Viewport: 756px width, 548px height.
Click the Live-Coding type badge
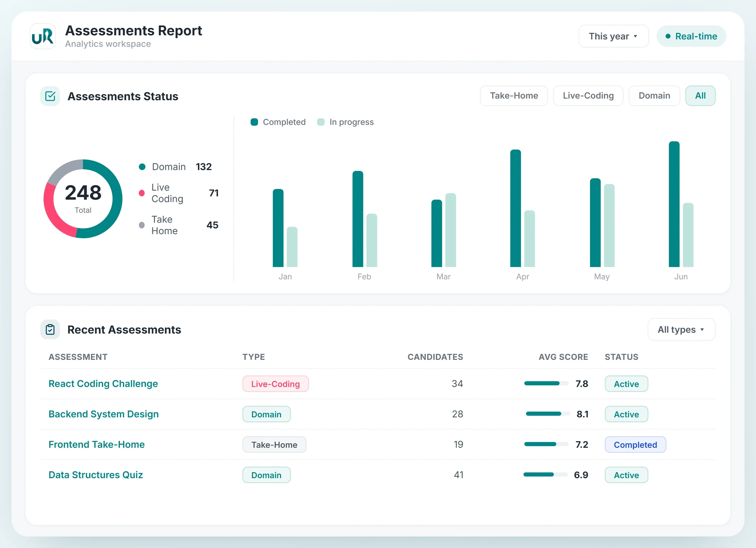(x=275, y=384)
